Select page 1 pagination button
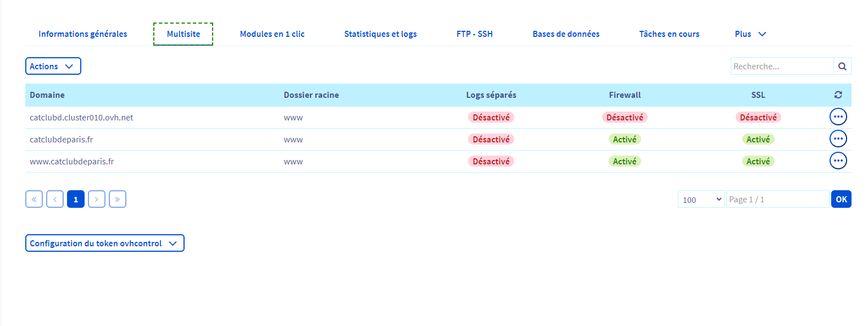Image resolution: width=868 pixels, height=326 pixels. 76,199
